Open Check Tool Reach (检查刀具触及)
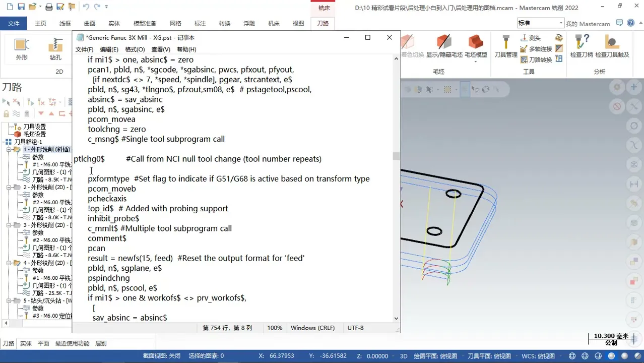644x363 pixels. [612, 47]
